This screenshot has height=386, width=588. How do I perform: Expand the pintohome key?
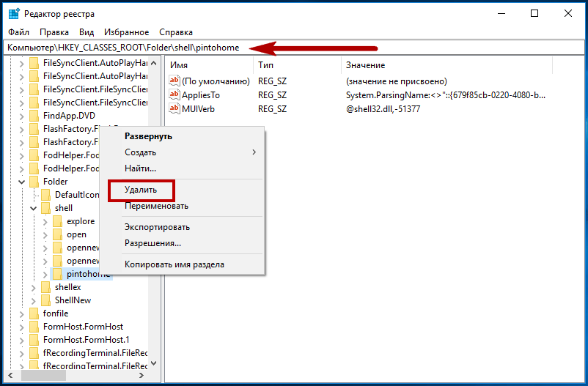point(45,275)
